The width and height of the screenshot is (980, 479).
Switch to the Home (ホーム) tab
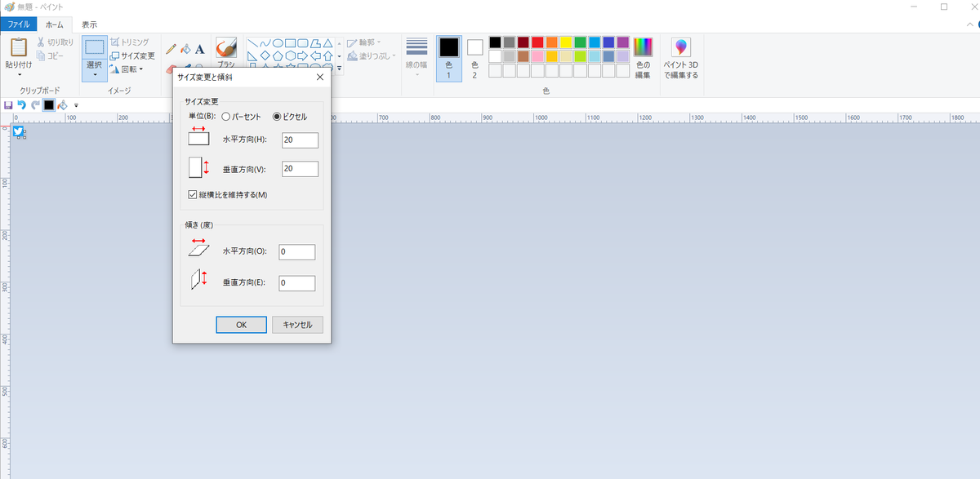tap(54, 24)
